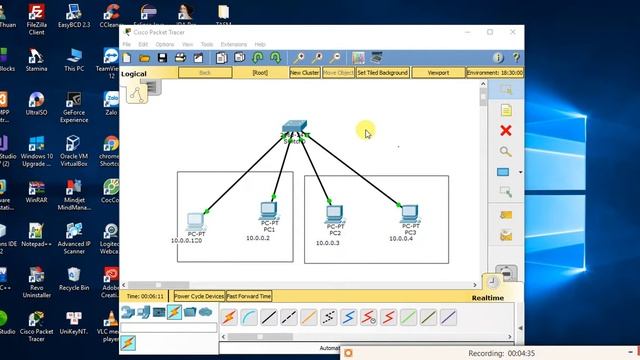
Task: Click the FileZilla Client desktop icon
Action: click(x=36, y=19)
